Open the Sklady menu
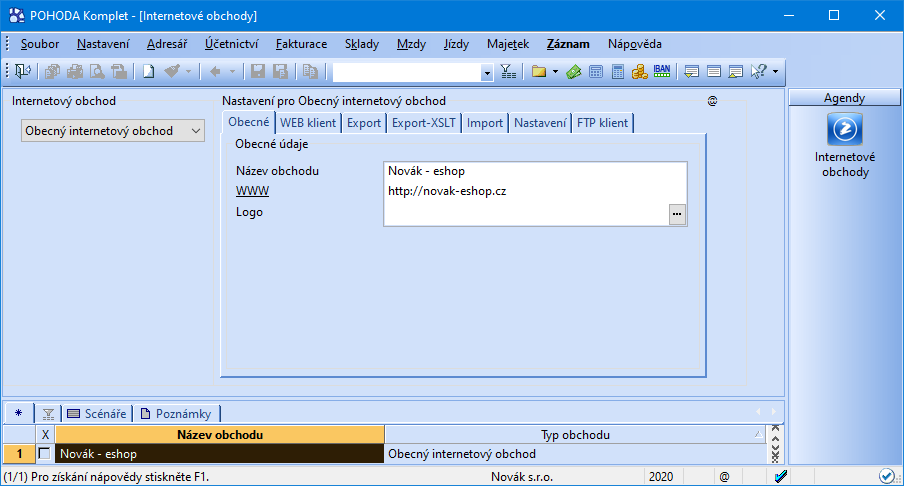 click(361, 44)
